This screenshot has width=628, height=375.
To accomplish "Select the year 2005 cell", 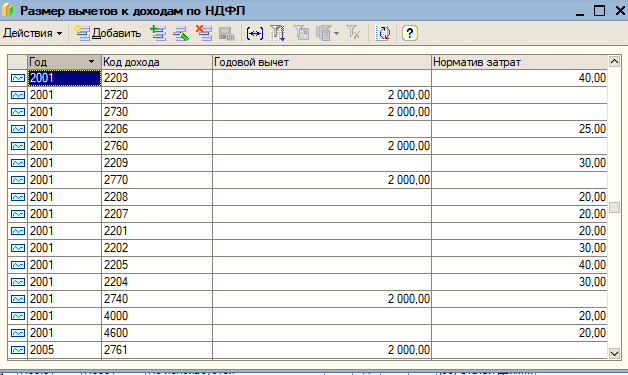I will pyautogui.click(x=64, y=350).
